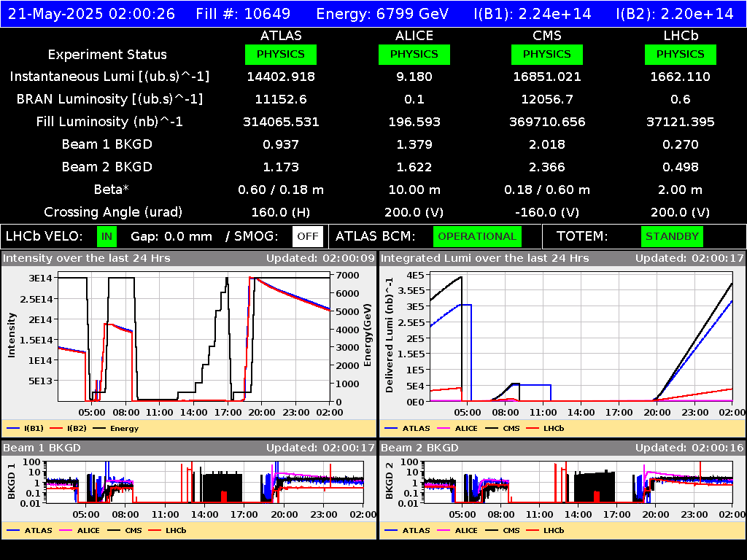Click the Fill Luminosity row label

coord(109,122)
